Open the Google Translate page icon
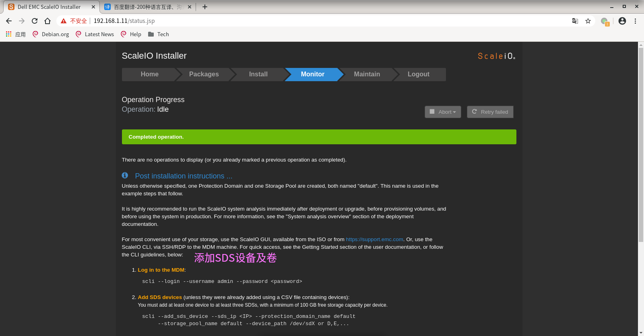 [x=575, y=21]
